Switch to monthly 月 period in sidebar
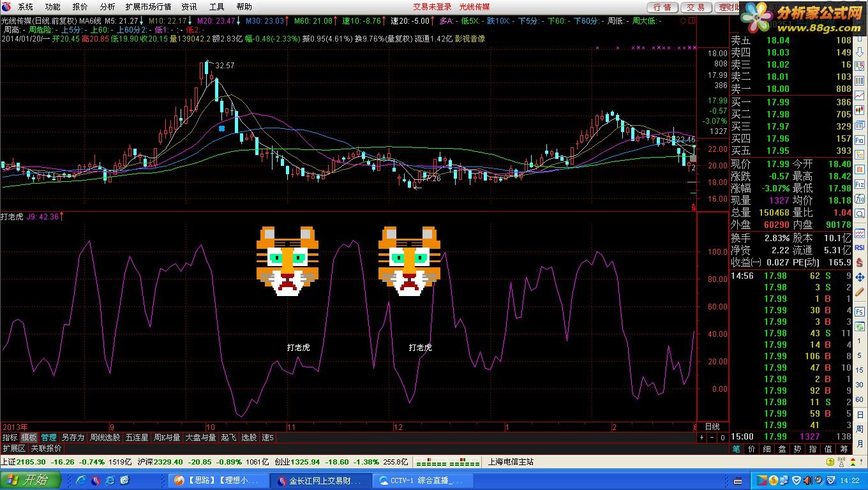The image size is (868, 490). (x=860, y=443)
